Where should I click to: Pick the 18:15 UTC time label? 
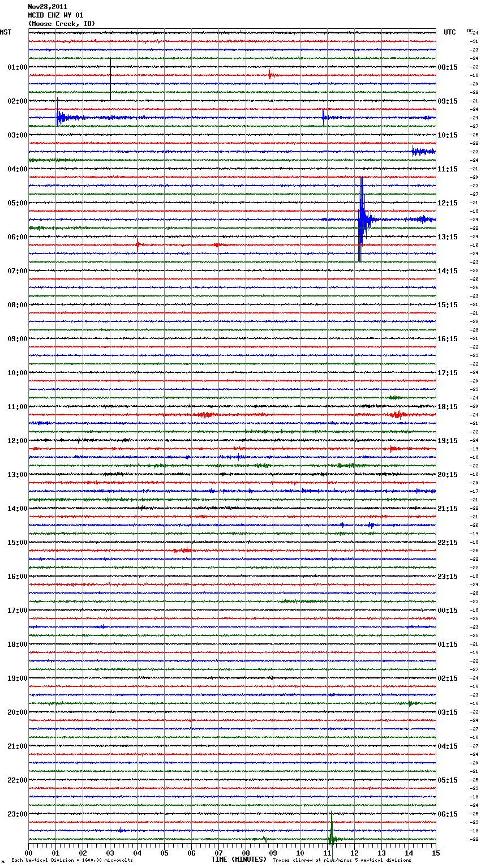[x=448, y=407]
